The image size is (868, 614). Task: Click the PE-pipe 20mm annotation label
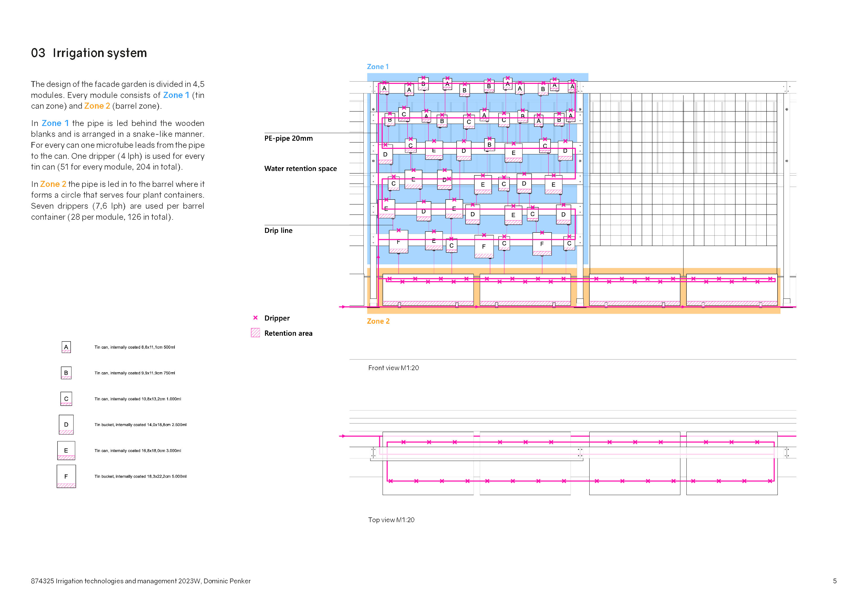coord(288,138)
